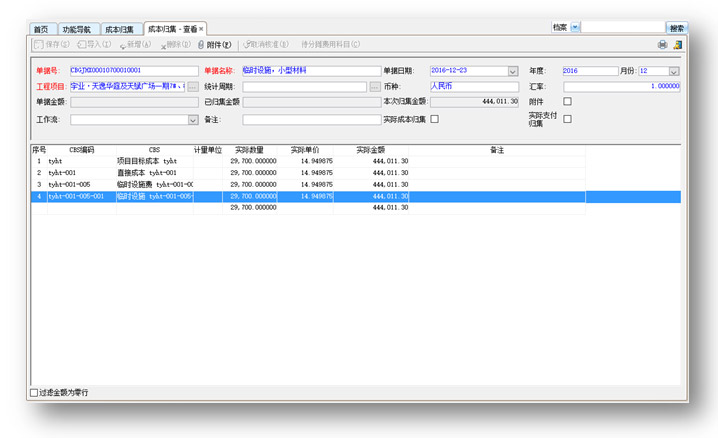Viewport: 718px width, 438px height.
Task: Click the 项目目标成本 tyht CBS cell
Action: click(155, 161)
